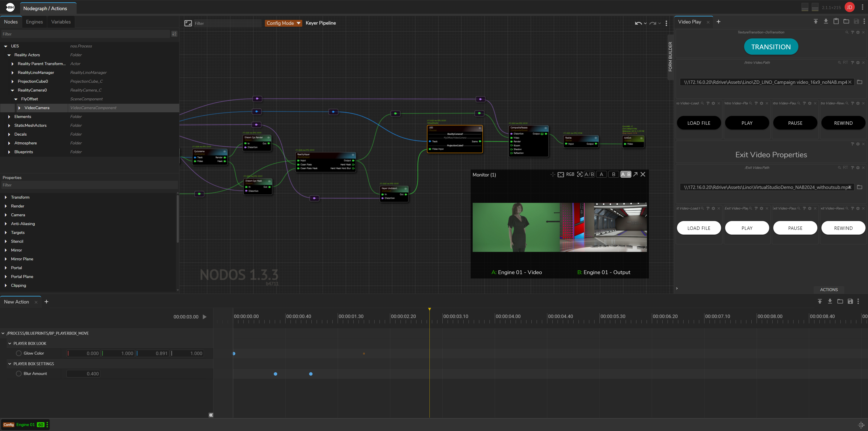Click the TRANSITION button
868x431 pixels.
(x=771, y=47)
